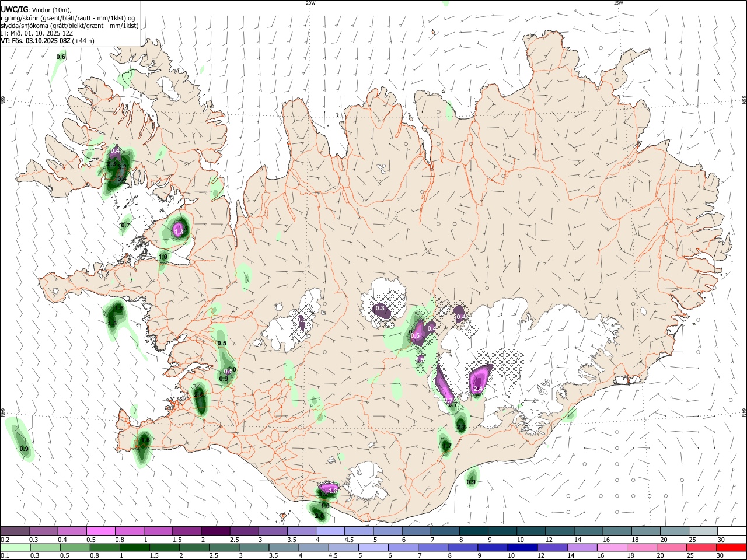
Task: Click the '15W' longitude label
Action: 618,3
